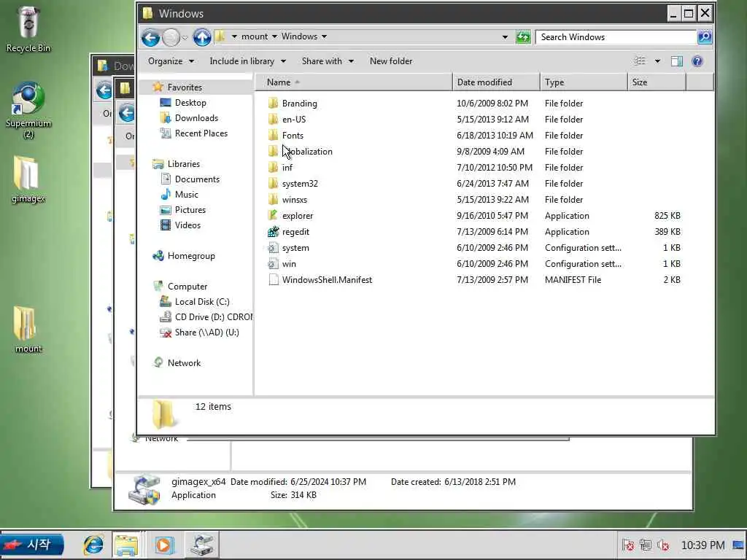Select the en-US folder

pos(293,120)
